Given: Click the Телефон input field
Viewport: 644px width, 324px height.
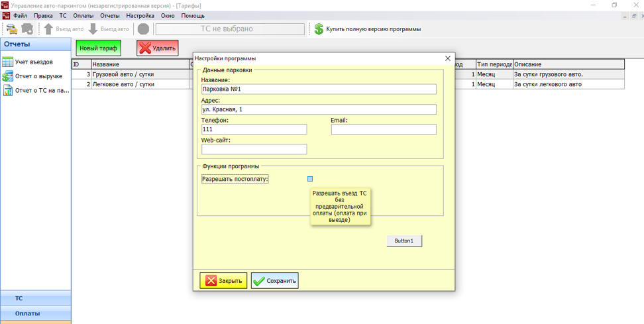Looking at the screenshot, I should pyautogui.click(x=254, y=129).
